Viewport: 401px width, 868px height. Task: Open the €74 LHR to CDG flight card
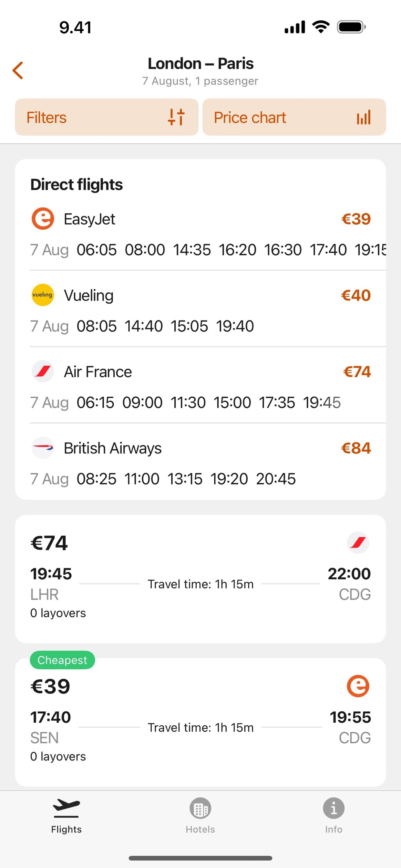(200, 579)
